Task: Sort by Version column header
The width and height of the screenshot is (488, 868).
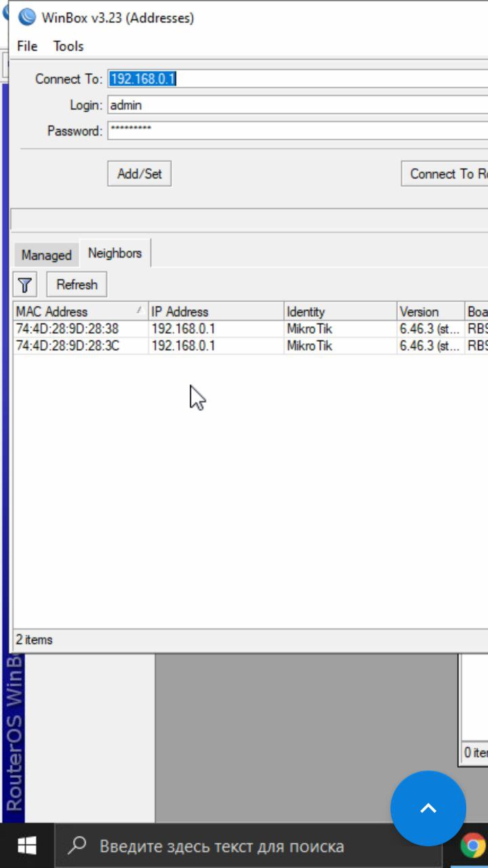Action: click(431, 312)
